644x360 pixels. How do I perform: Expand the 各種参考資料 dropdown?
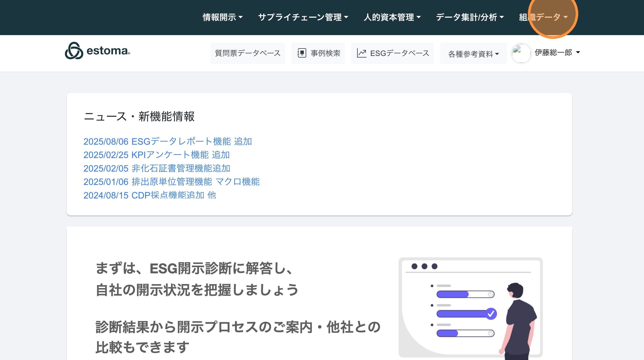click(x=473, y=54)
